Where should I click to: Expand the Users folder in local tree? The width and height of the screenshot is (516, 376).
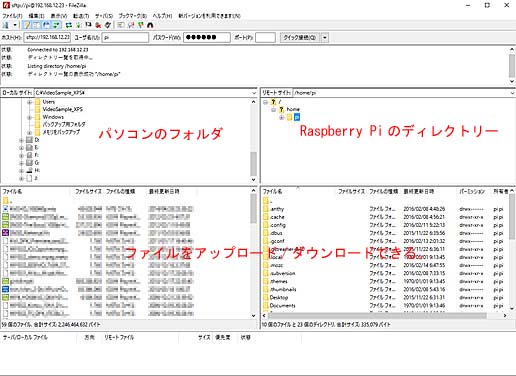[x=29, y=102]
